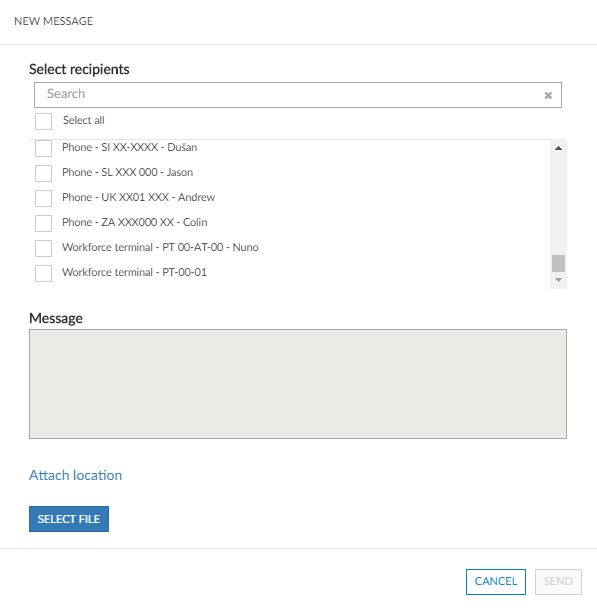Click the 'Workforce terminal - PT-00-01' name text

(x=134, y=272)
